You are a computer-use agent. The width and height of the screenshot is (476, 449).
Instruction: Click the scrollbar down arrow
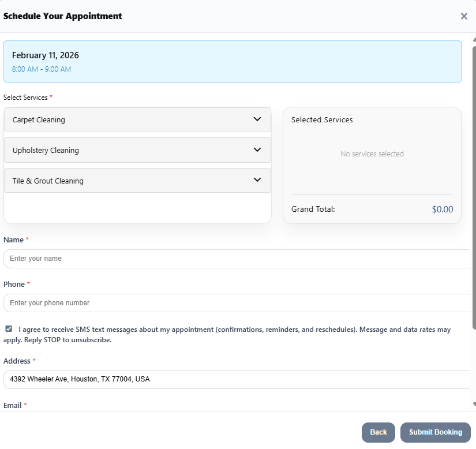coord(474,405)
